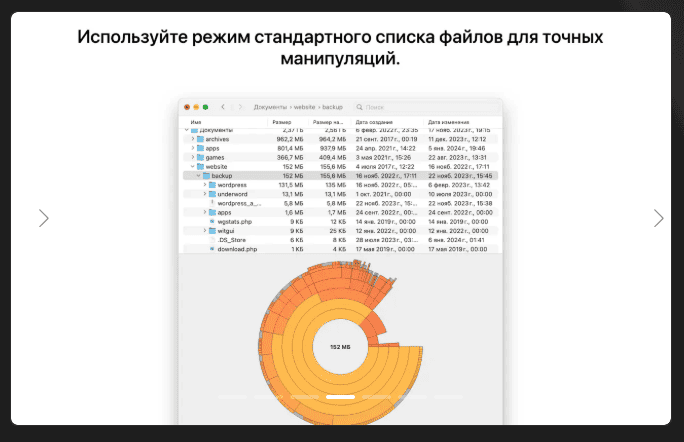Select the backup folder icon

207,176
